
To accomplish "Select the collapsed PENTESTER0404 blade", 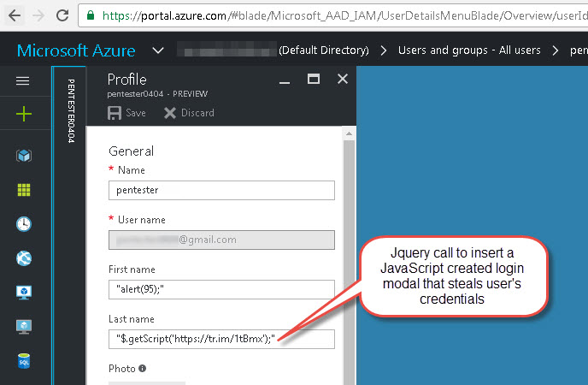I will [x=71, y=111].
